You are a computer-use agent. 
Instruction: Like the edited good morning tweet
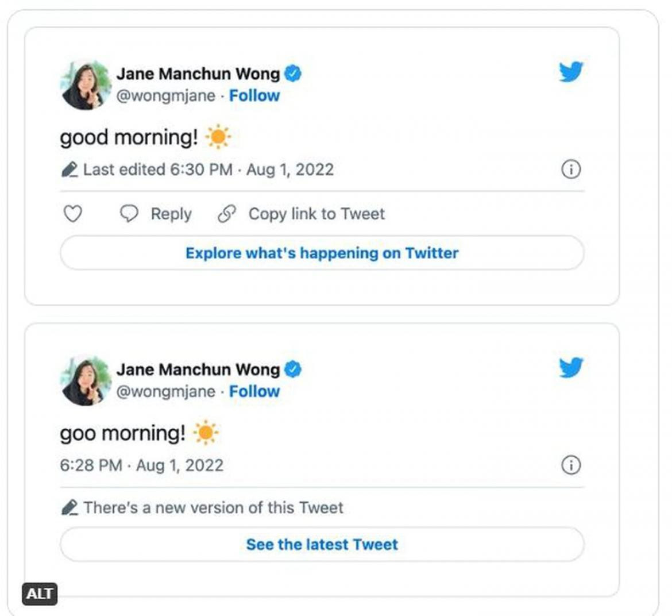point(73,214)
